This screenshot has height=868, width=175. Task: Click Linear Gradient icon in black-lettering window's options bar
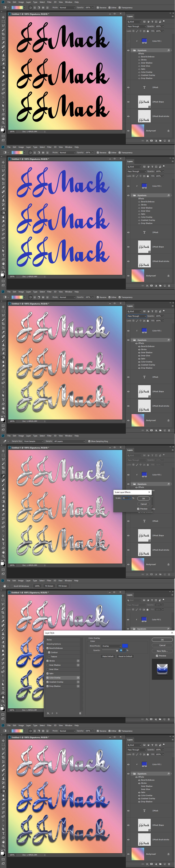[x=30, y=7]
